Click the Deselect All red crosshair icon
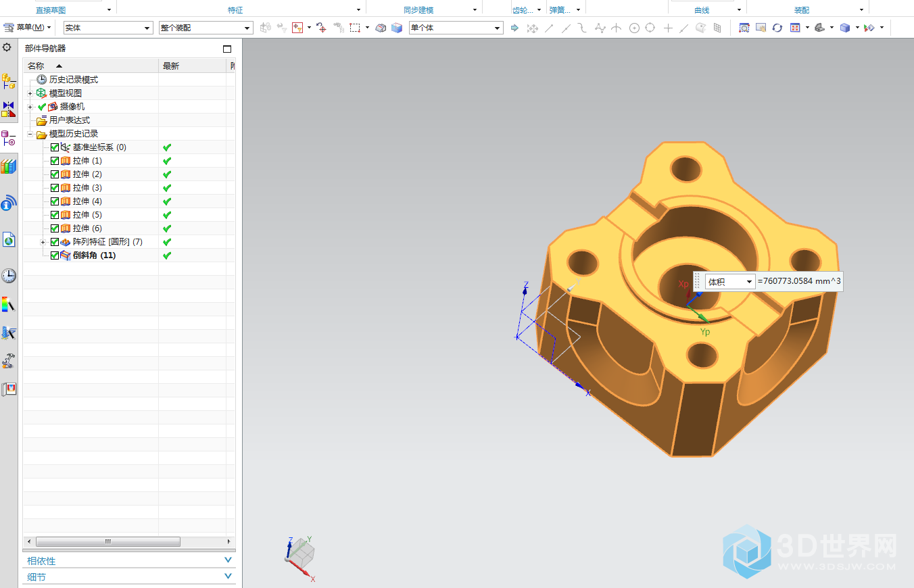The image size is (914, 588). [x=322, y=28]
